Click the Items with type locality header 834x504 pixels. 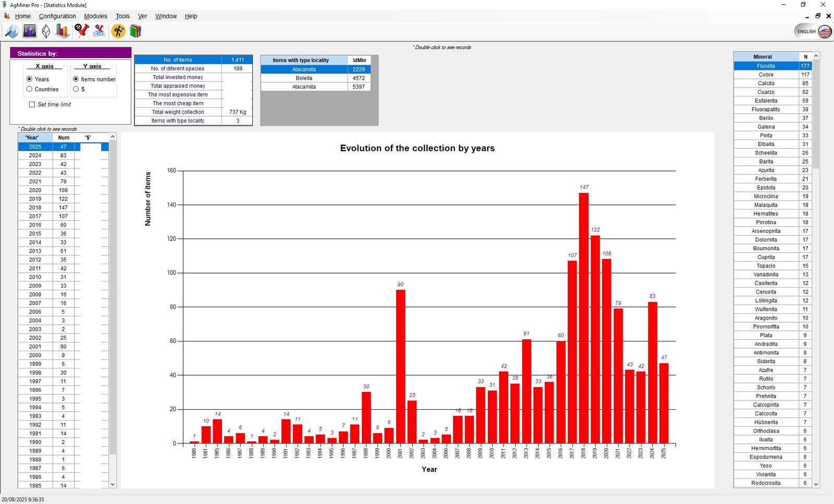coord(304,60)
